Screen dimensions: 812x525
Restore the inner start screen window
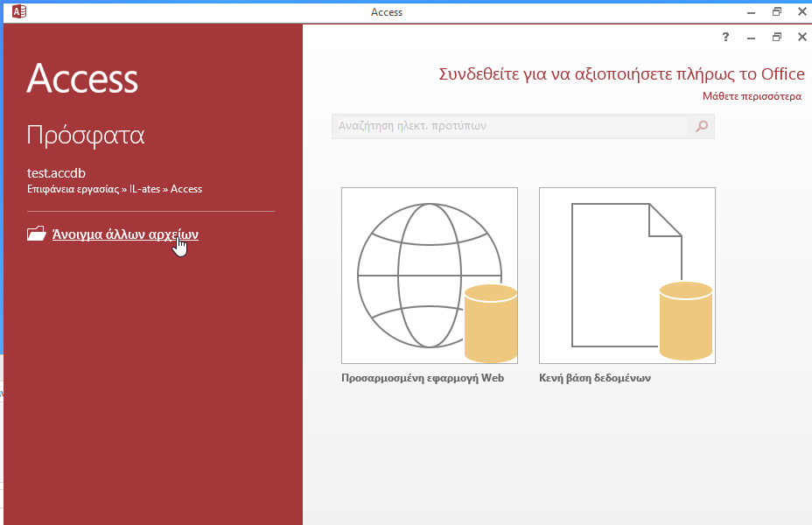click(776, 37)
